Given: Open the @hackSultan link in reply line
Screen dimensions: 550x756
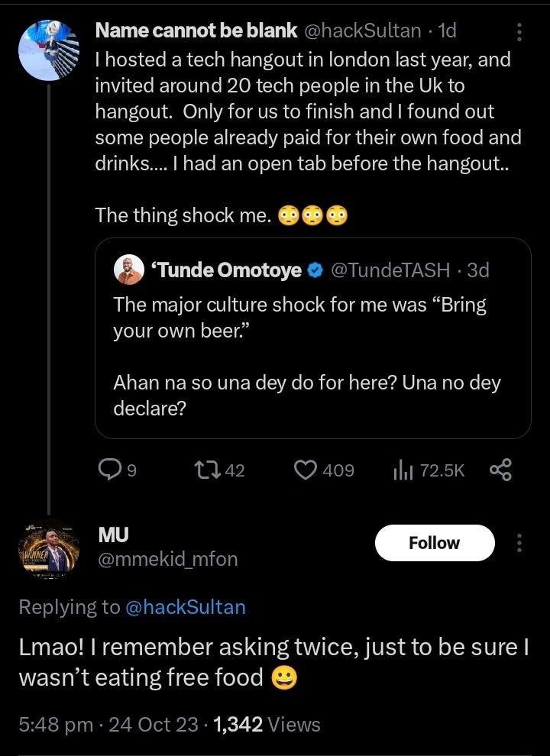Looking at the screenshot, I should (x=184, y=607).
